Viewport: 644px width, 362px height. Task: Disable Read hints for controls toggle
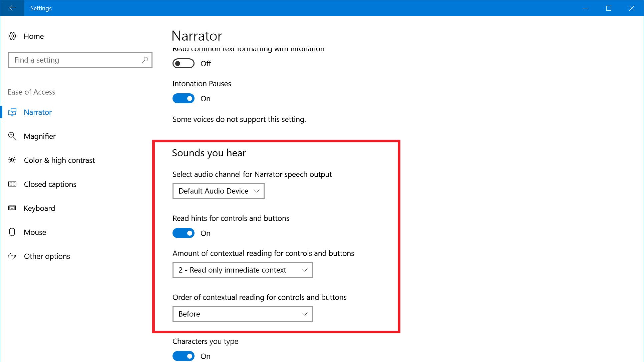tap(183, 233)
